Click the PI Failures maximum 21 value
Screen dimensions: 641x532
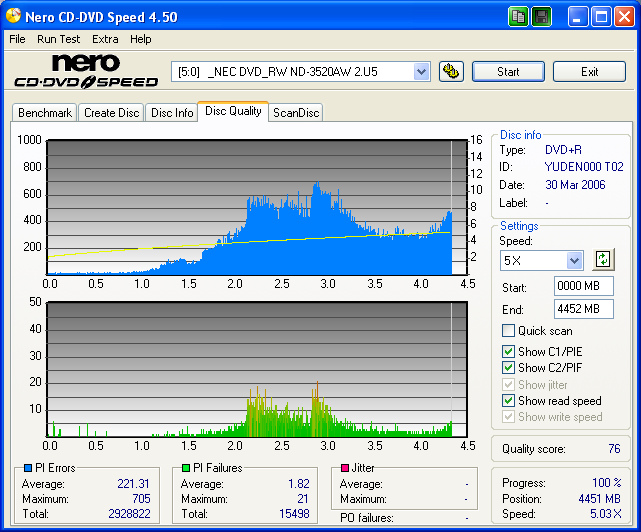(303, 499)
